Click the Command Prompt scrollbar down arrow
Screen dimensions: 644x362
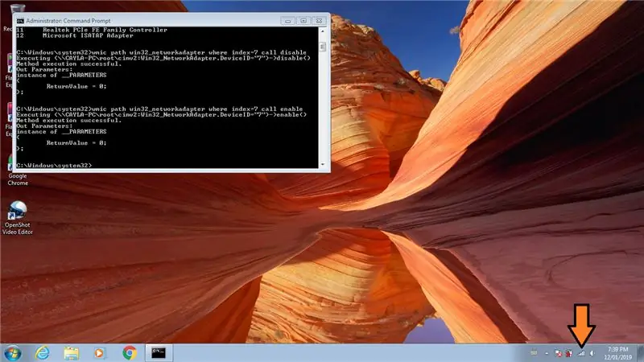point(323,165)
